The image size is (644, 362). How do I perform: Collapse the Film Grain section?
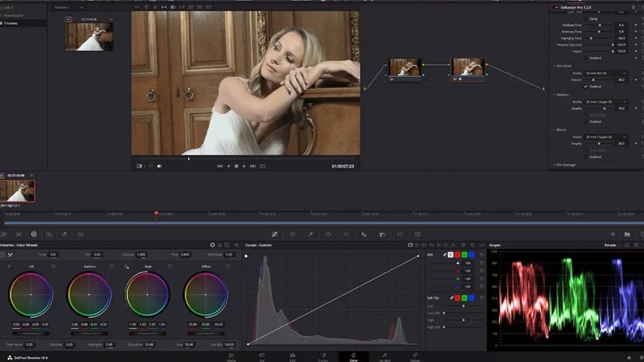click(554, 66)
